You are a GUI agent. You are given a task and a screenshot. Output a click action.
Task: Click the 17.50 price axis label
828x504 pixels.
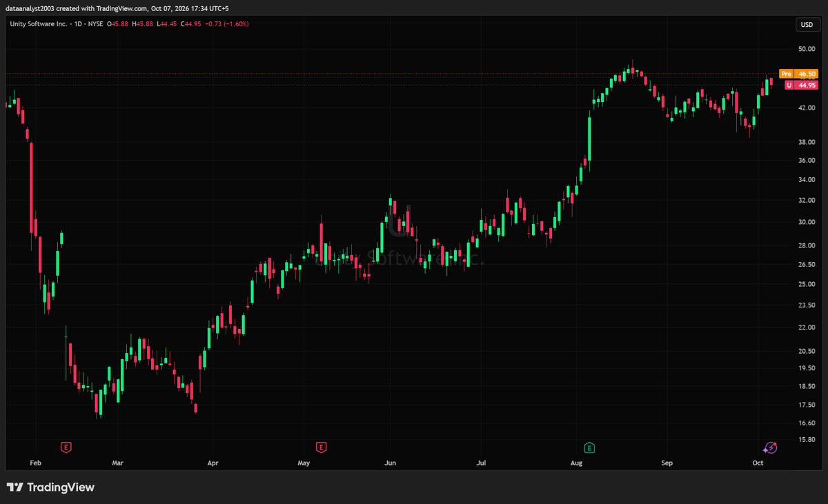click(x=807, y=405)
